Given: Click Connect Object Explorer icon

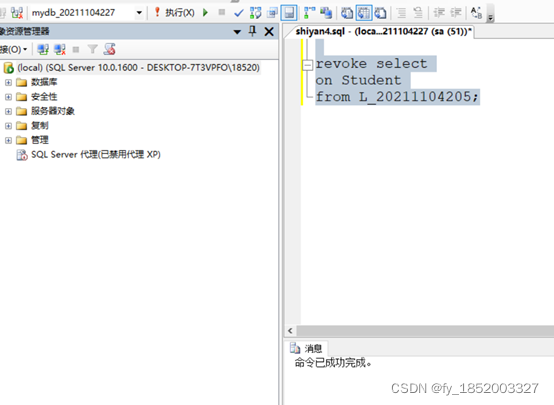Looking at the screenshot, I should click(x=43, y=49).
